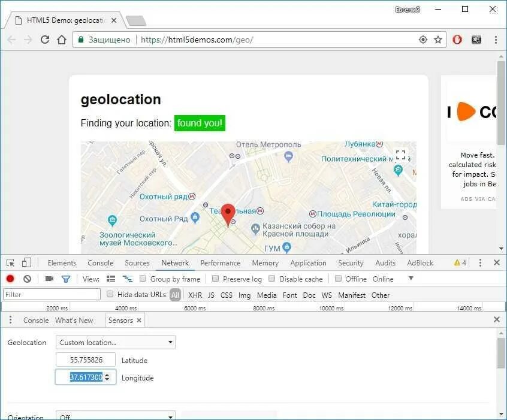This screenshot has height=420, width=507.
Task: Filter requests by Media
Action: pyautogui.click(x=267, y=295)
